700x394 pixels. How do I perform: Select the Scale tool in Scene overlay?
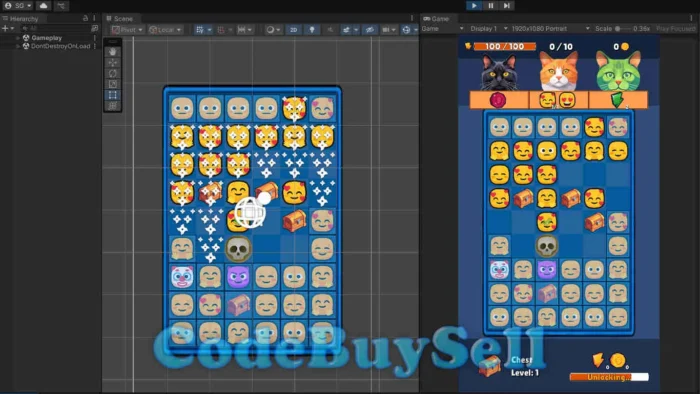pos(112,84)
